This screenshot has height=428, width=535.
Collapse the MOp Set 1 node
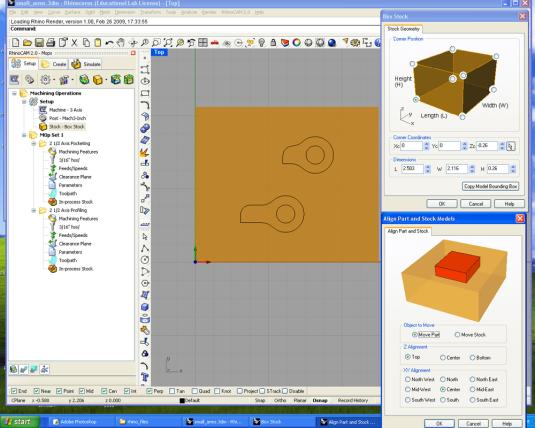pyautogui.click(x=24, y=135)
